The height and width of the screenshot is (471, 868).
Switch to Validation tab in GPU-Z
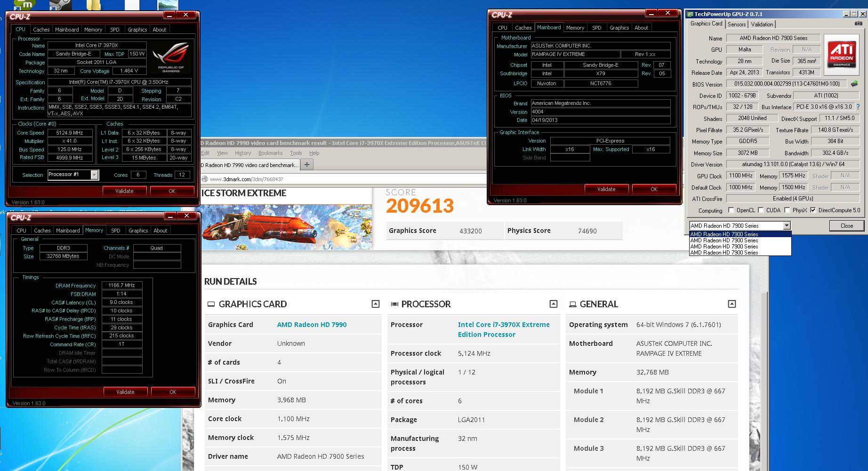762,24
